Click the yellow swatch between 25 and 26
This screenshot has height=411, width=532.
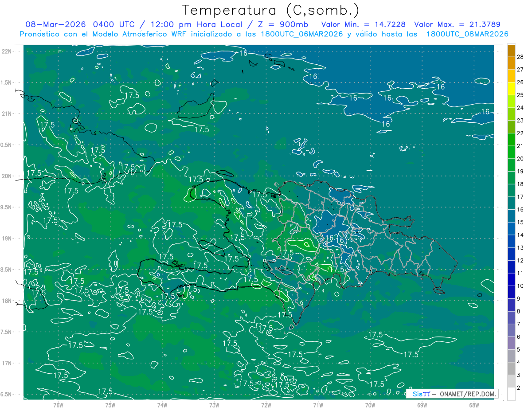point(511,89)
